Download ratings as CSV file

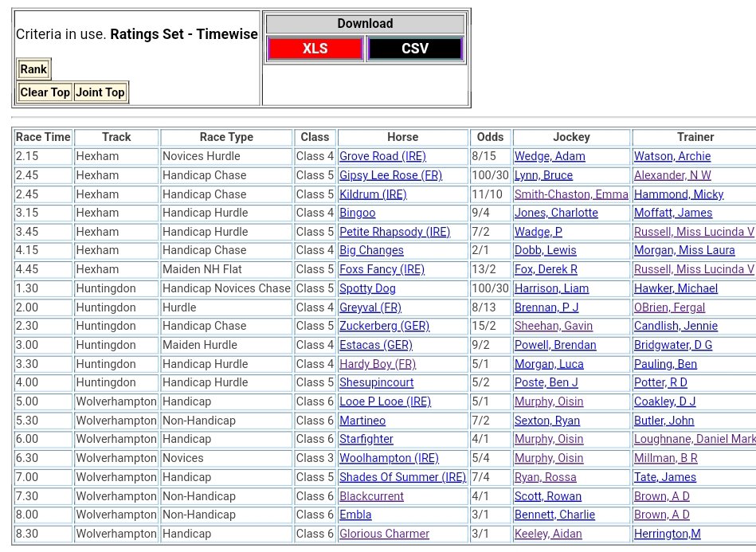pos(414,49)
